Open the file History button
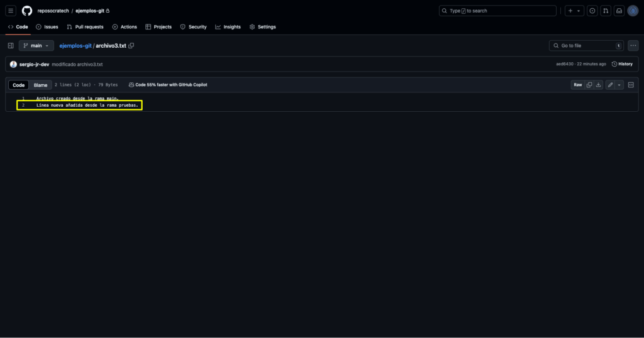 pyautogui.click(x=622, y=64)
